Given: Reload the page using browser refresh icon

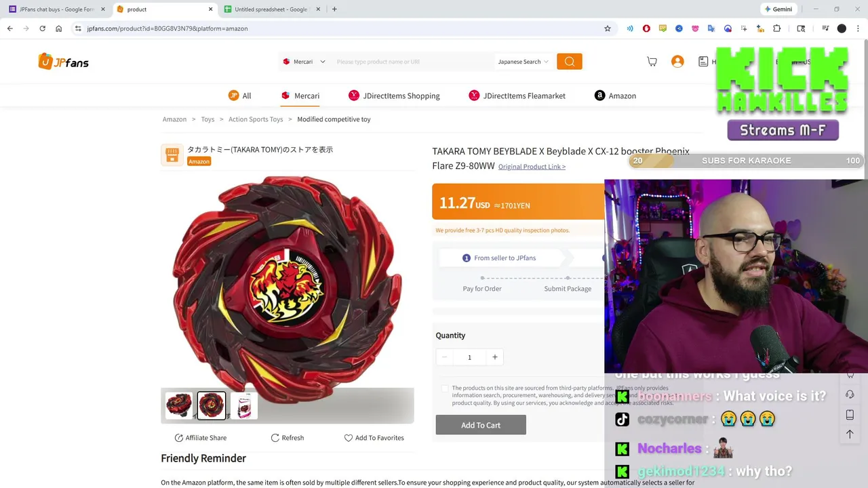Looking at the screenshot, I should click(x=42, y=28).
